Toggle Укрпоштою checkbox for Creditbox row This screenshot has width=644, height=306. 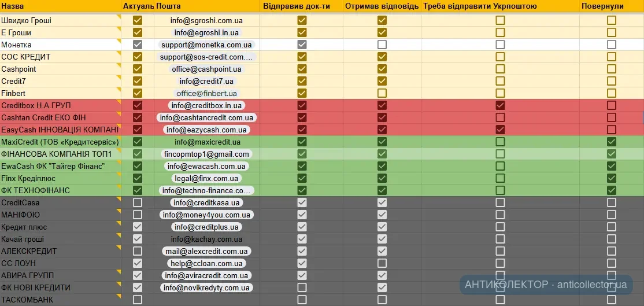click(500, 105)
